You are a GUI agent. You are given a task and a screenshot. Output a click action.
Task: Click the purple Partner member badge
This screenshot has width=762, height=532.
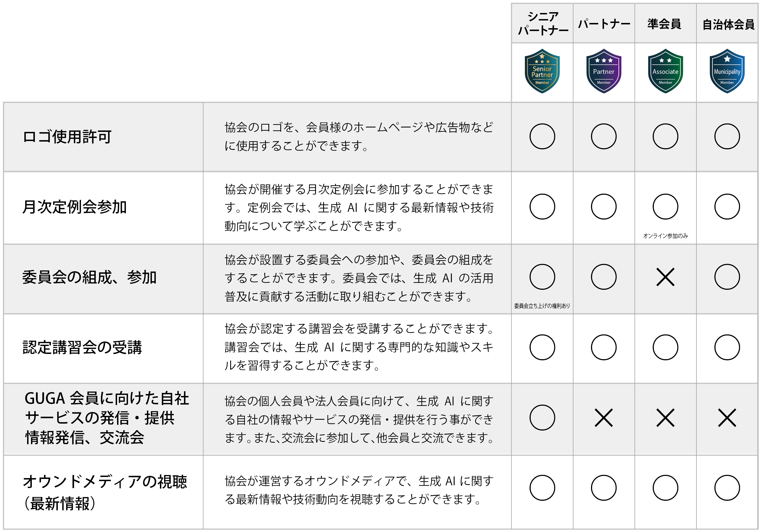pos(603,71)
